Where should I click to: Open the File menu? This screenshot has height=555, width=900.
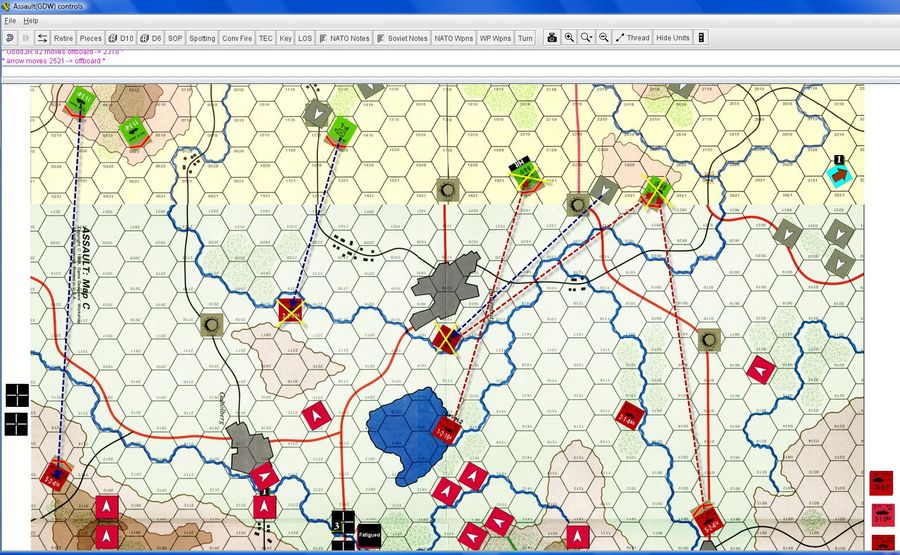[10, 21]
